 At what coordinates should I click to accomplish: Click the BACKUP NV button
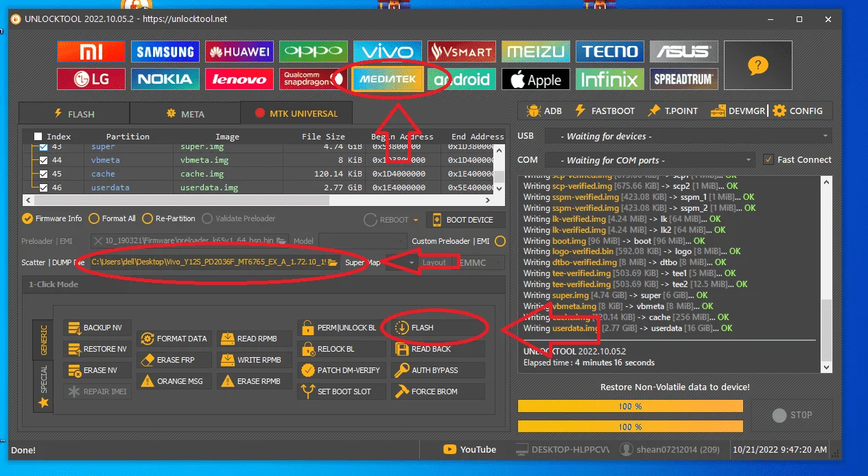point(96,328)
